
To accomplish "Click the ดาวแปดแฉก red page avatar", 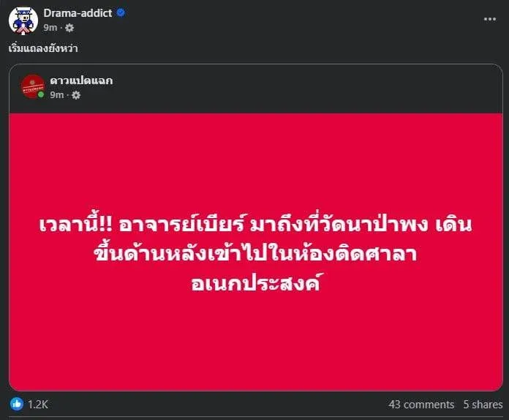I will 32,86.
